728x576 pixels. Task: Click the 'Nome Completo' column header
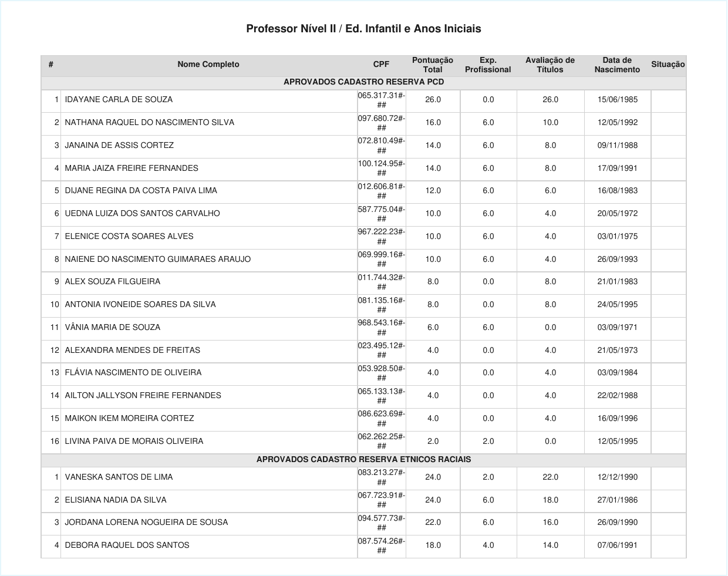coord(208,65)
